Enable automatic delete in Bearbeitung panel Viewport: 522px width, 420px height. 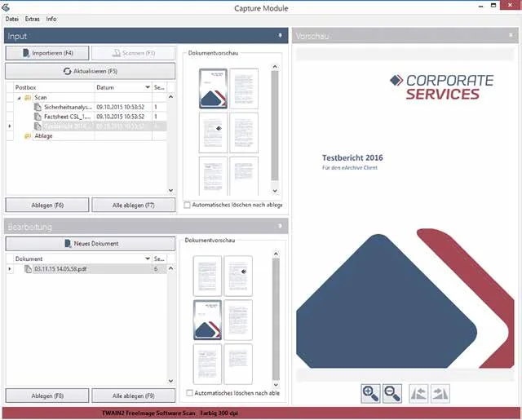coord(189,393)
